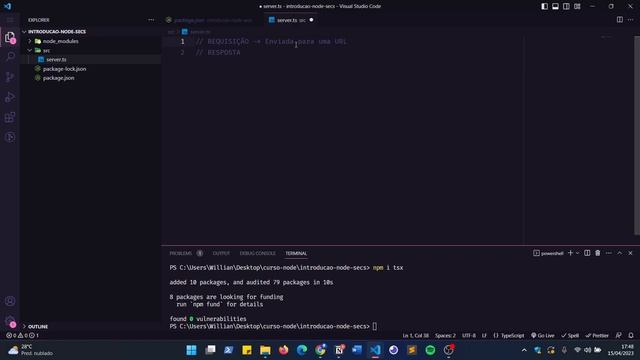
Task: Open taskbar clock and date
Action: pos(620,350)
